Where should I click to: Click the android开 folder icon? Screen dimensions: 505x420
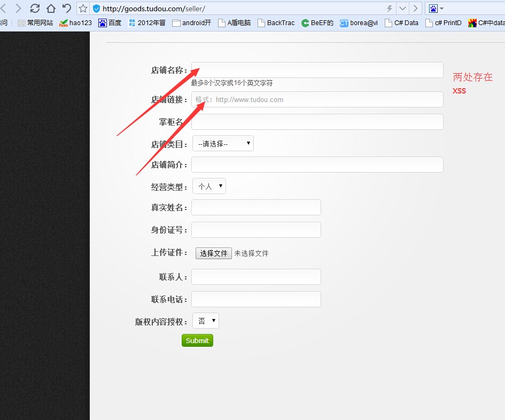click(176, 23)
